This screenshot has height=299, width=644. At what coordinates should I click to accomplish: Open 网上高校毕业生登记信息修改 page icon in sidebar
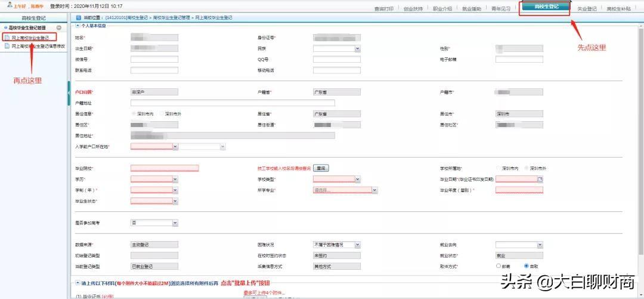click(7, 46)
